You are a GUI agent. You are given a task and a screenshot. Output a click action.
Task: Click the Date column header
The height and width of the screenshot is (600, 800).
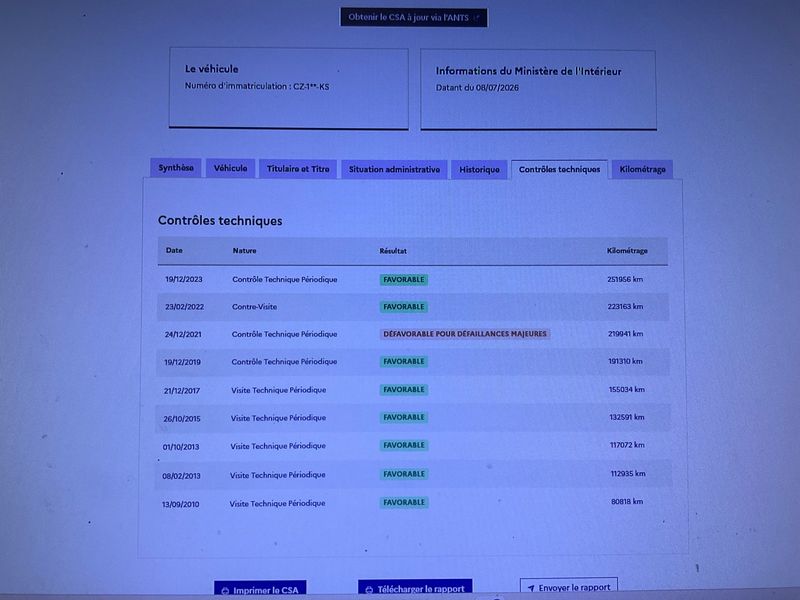tap(174, 251)
